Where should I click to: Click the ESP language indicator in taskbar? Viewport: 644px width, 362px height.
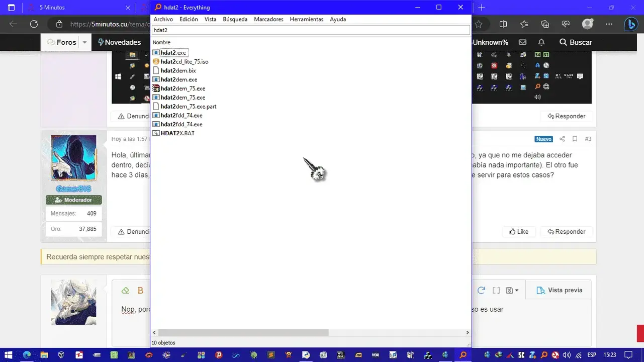point(593,355)
